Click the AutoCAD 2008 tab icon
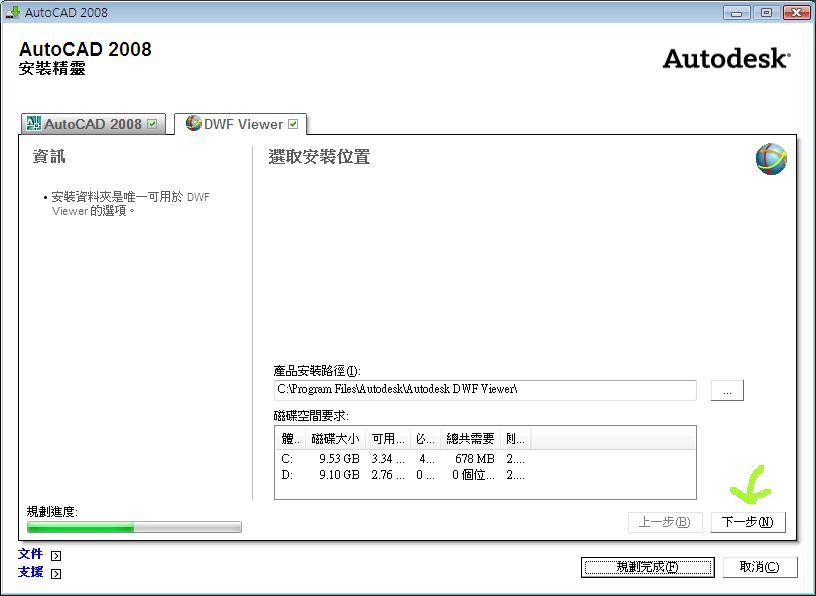The width and height of the screenshot is (816, 596). [34, 123]
